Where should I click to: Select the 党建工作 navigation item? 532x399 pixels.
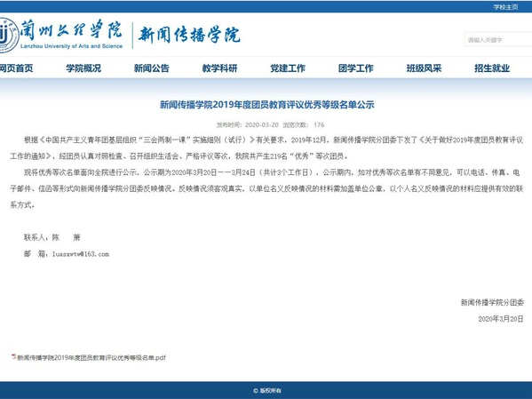288,68
